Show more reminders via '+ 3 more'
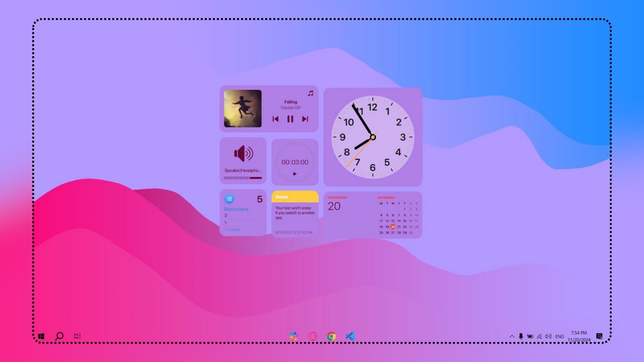The height and width of the screenshot is (362, 644). click(232, 230)
